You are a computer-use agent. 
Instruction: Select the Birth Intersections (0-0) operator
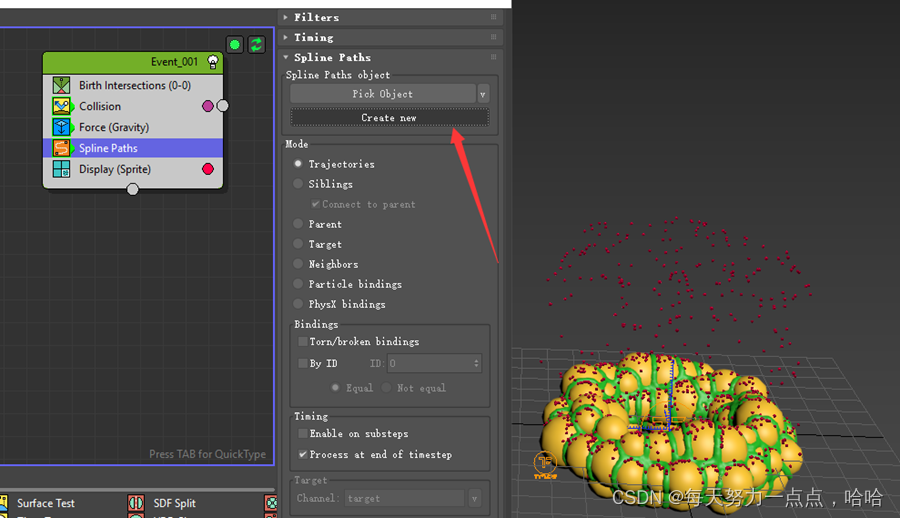(133, 85)
